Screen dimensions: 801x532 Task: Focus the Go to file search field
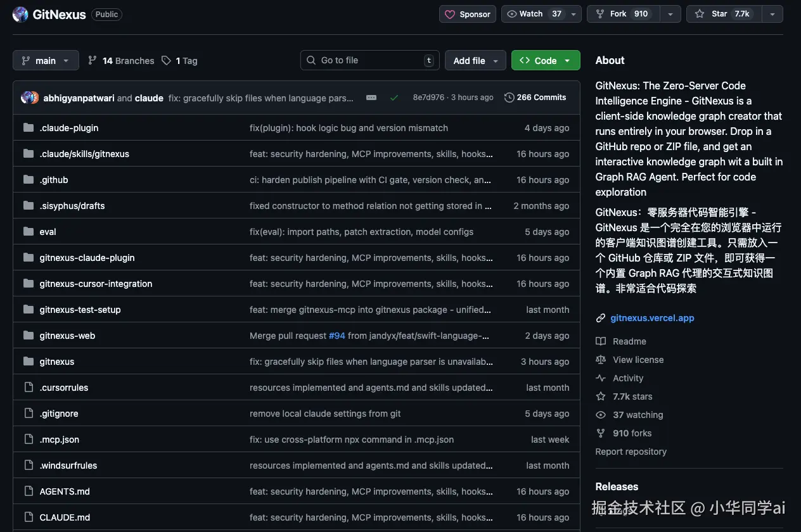370,60
